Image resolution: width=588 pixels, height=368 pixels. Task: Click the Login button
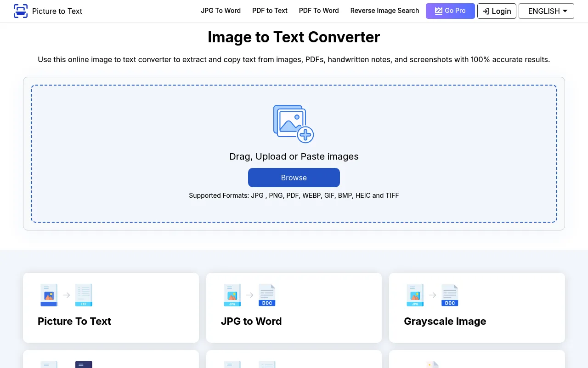(x=497, y=11)
